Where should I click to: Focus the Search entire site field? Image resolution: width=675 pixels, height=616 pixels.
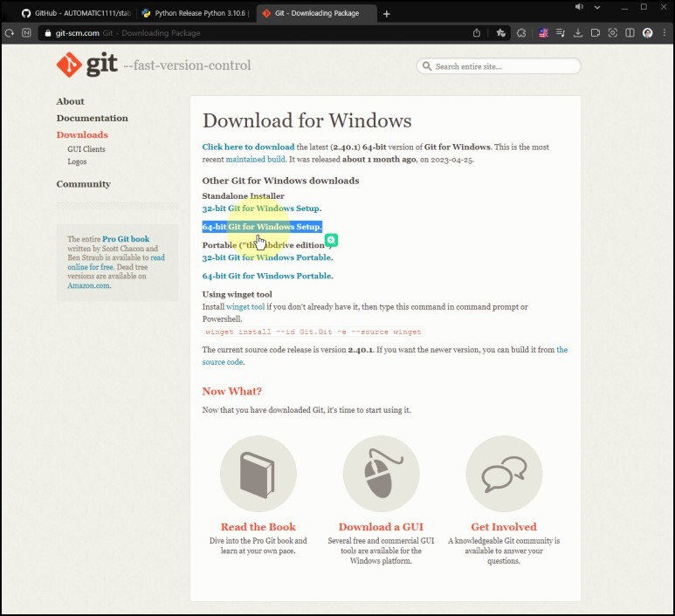pyautogui.click(x=499, y=66)
